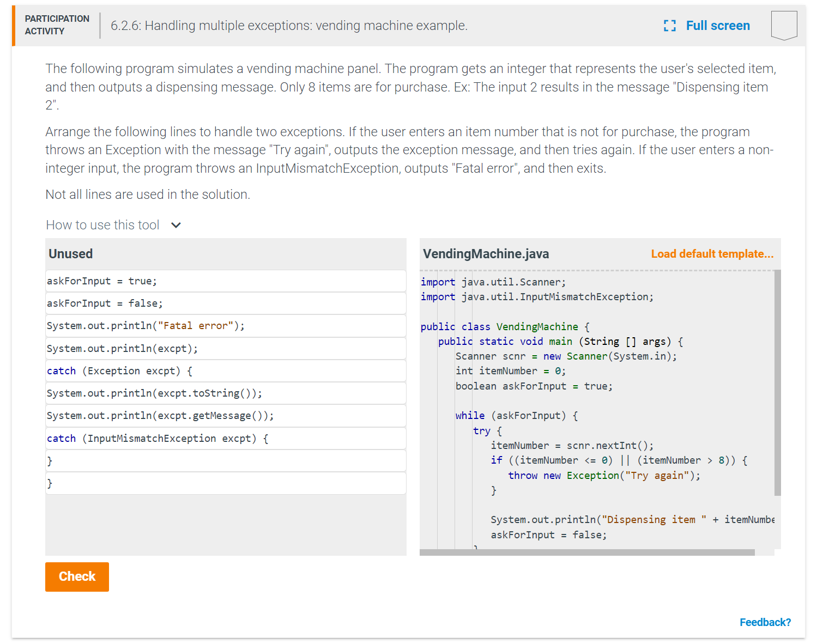This screenshot has width=823, height=644.
Task: Click Load default template link
Action: pos(712,254)
